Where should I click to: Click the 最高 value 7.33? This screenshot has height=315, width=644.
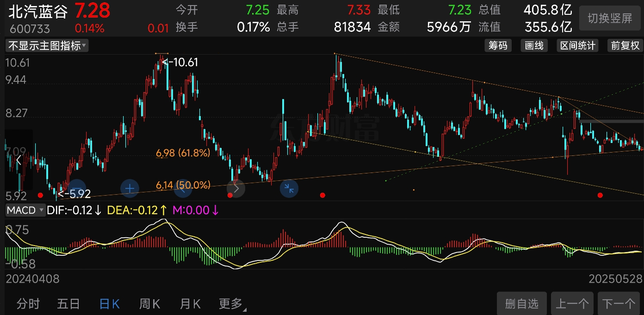point(359,10)
